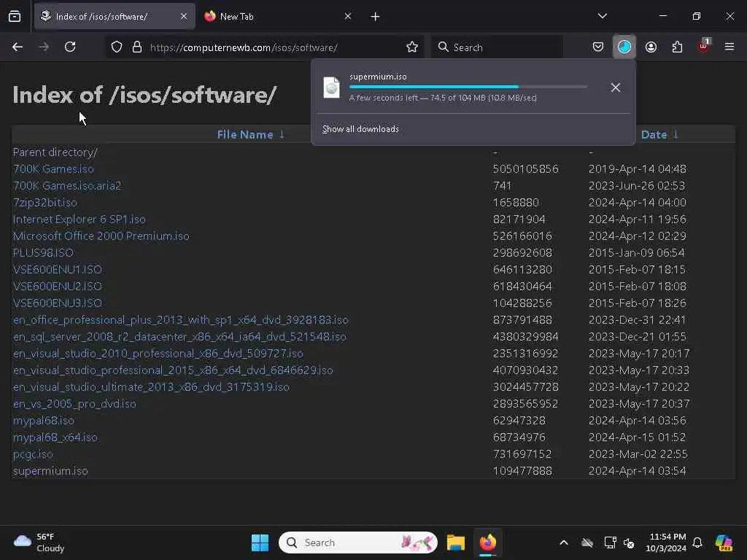
Task: Open the tracking protection shield icon
Action: (x=117, y=47)
